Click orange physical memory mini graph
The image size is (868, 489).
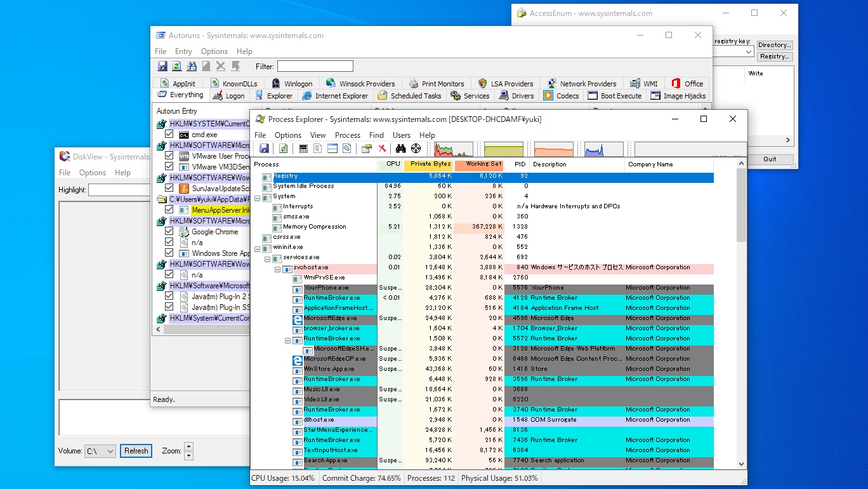(554, 149)
